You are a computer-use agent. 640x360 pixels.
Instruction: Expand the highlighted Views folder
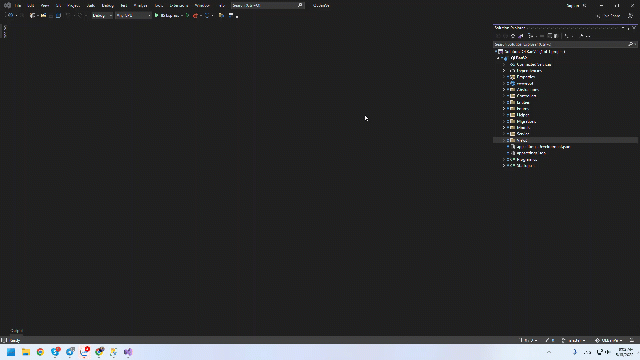[504, 140]
